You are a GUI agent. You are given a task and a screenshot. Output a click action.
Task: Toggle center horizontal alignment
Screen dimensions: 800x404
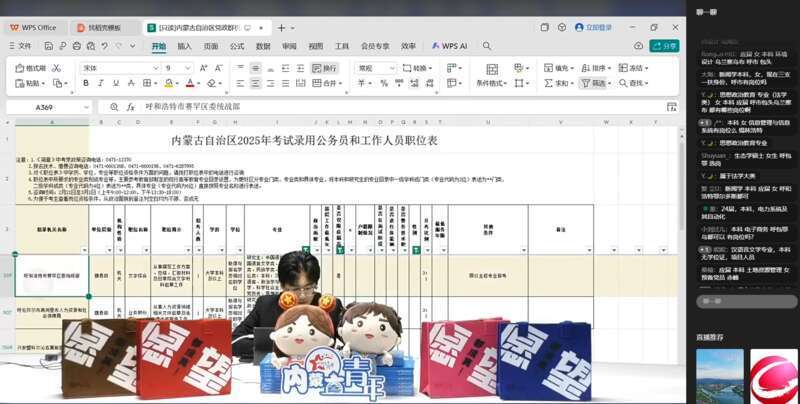[255, 84]
